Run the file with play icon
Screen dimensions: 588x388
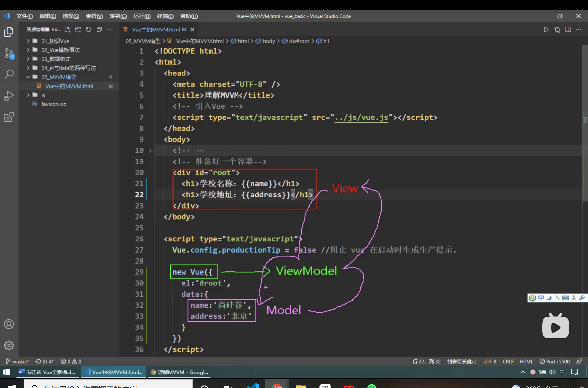pos(546,30)
